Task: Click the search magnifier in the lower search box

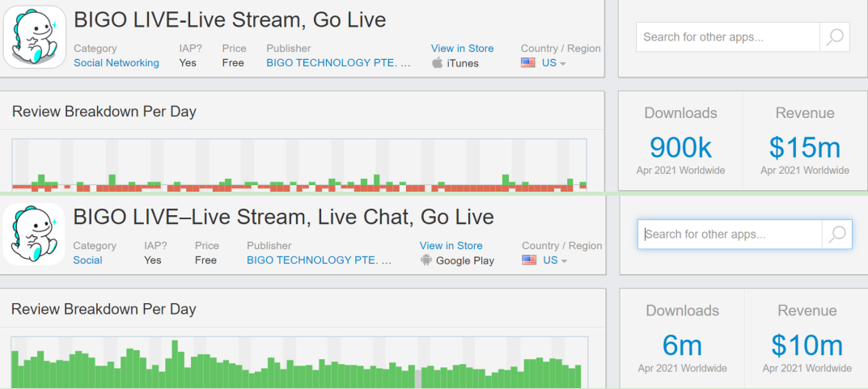Action: tap(836, 234)
